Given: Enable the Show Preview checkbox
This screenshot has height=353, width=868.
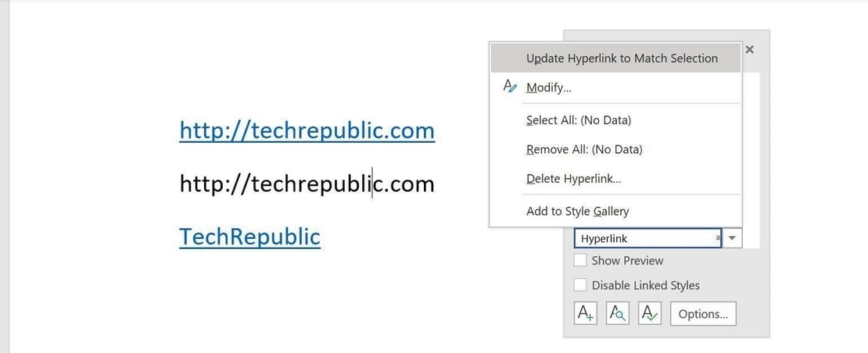Looking at the screenshot, I should [x=580, y=261].
